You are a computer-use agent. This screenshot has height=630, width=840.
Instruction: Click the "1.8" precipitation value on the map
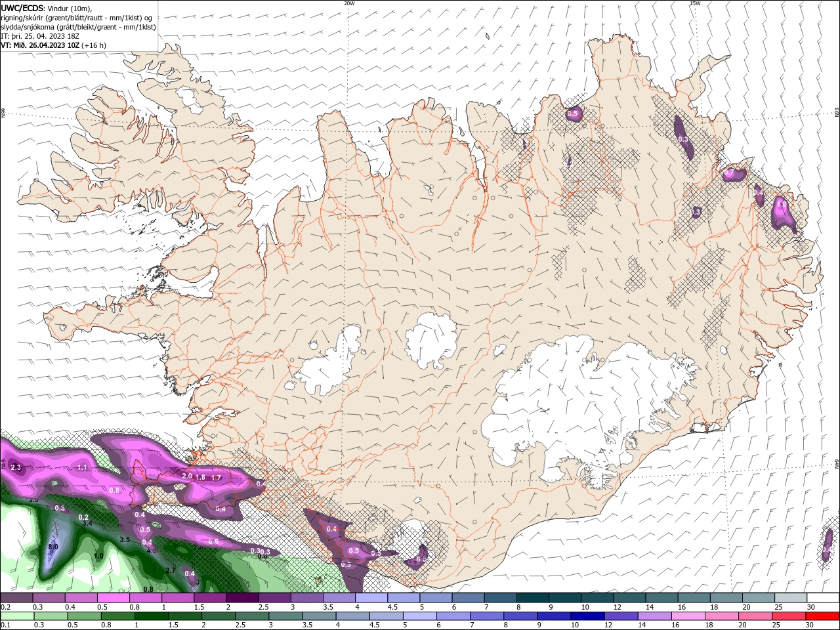click(x=201, y=477)
